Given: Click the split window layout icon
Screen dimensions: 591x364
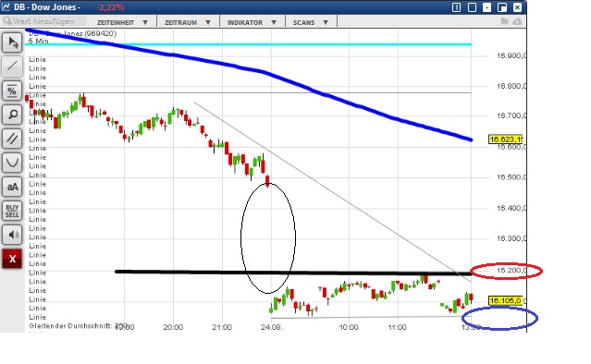Looking at the screenshot, I should click(456, 7).
